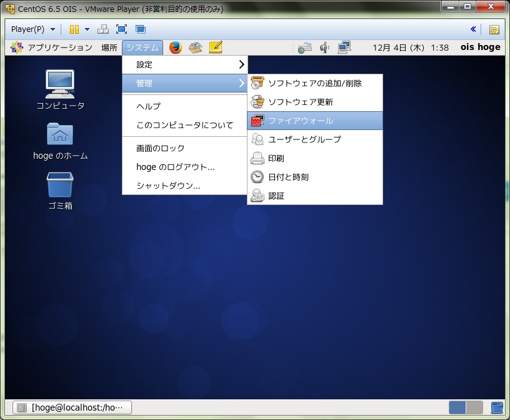
Task: Open the アプリケーション menu
Action: coord(60,47)
